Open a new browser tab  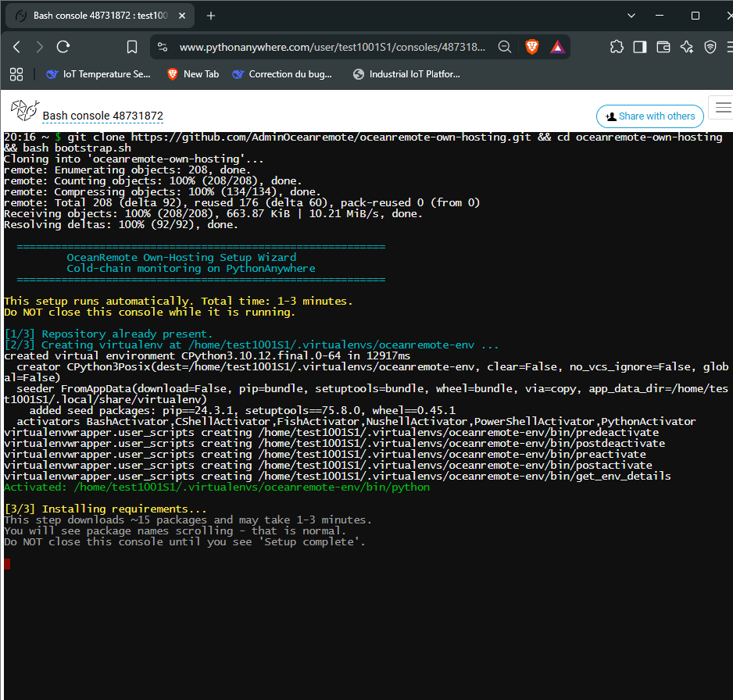pos(211,16)
